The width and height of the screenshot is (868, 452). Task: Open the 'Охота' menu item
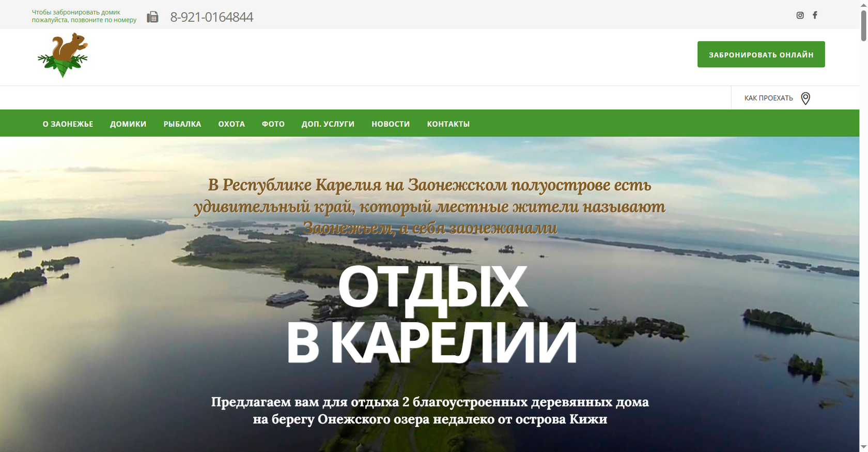(231, 124)
